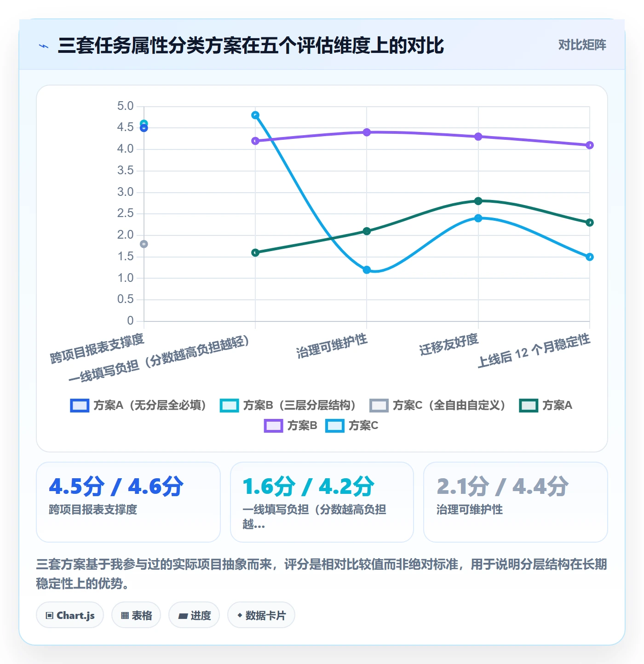Open the 1.6分 / 4.2分 一线填写负担 card
644x664 pixels.
click(x=322, y=502)
